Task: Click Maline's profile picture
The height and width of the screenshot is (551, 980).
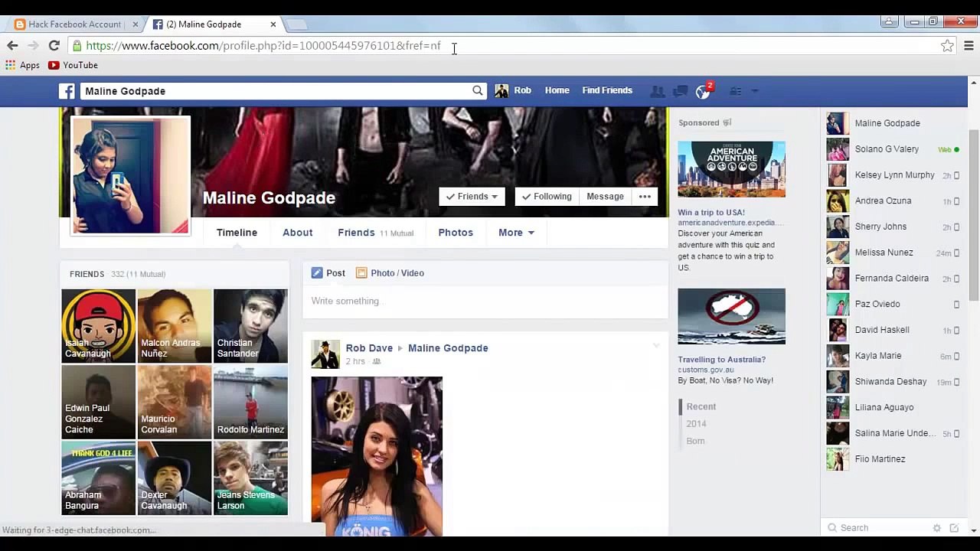Action: (130, 176)
